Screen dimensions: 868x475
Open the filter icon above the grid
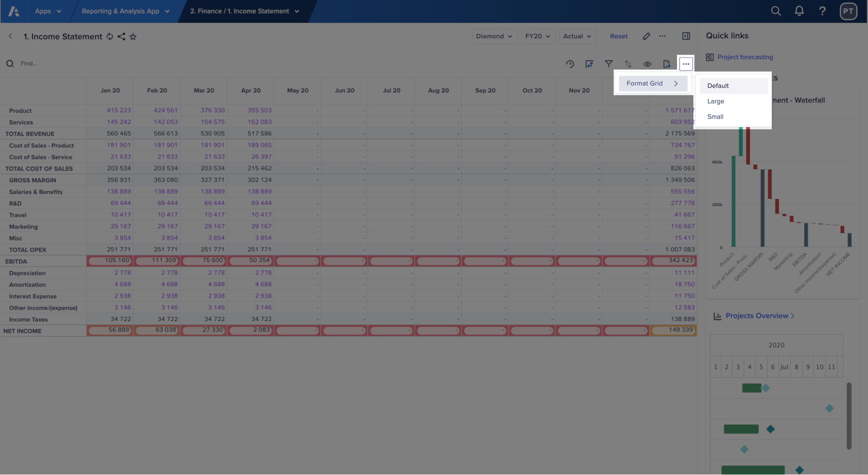[609, 63]
